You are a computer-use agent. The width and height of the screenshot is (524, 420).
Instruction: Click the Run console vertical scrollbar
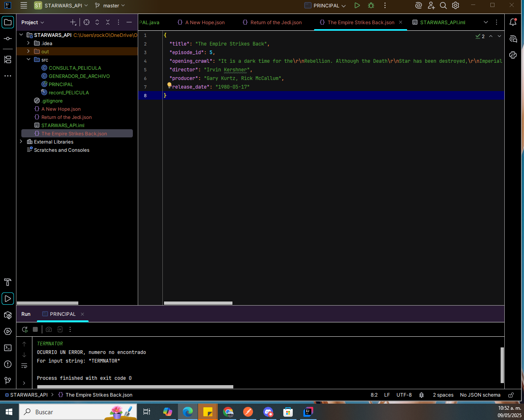coord(502,365)
